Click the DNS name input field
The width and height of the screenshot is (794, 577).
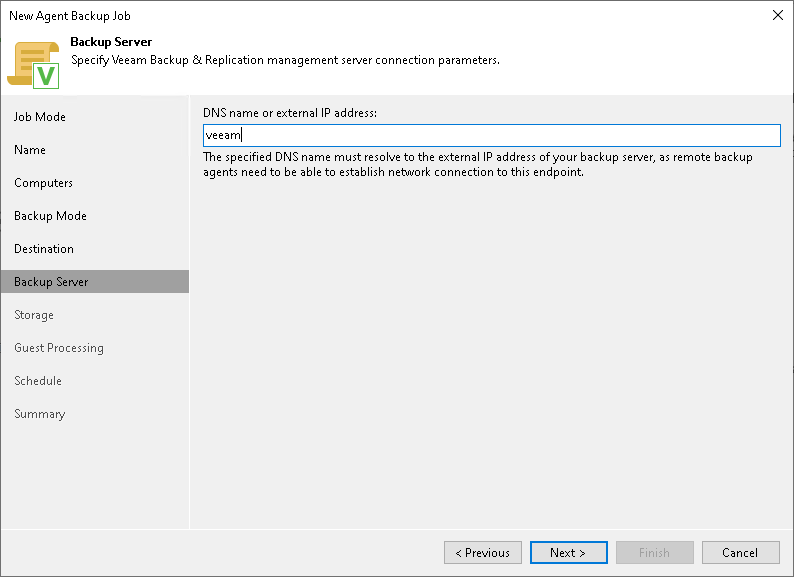(490, 136)
